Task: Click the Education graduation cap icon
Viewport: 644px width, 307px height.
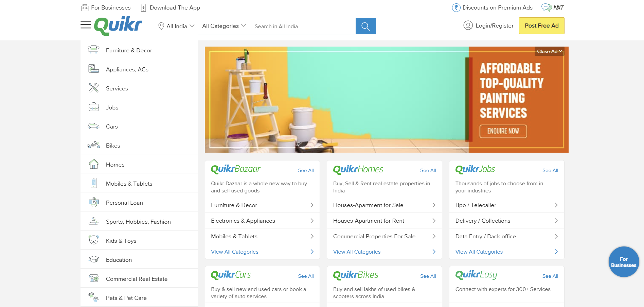Action: point(94,259)
